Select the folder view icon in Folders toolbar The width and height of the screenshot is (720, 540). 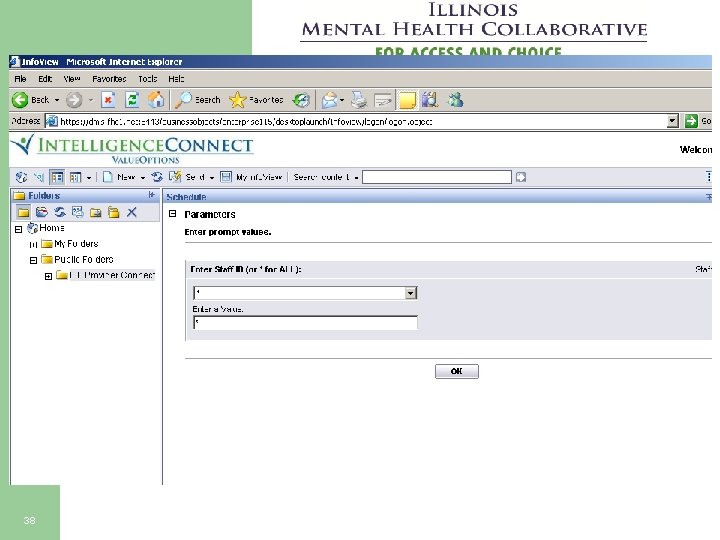(x=23, y=212)
